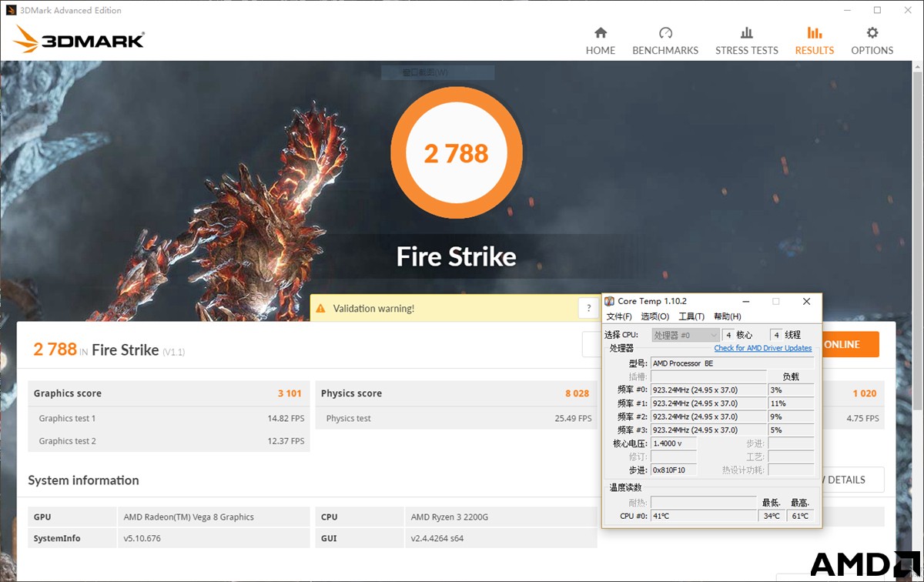This screenshot has height=582, width=924.
Task: Click the SystemInfo v5.10.676 value
Action: pyautogui.click(x=213, y=538)
